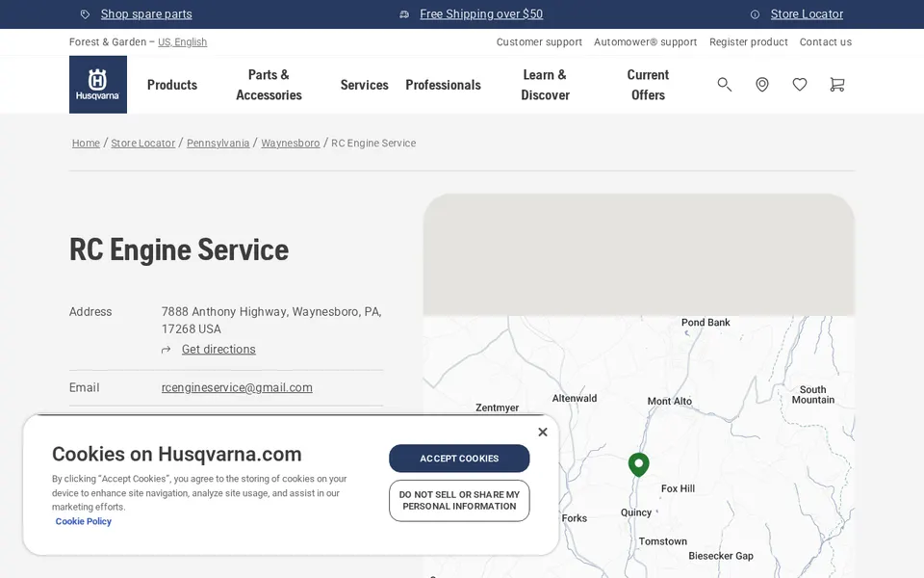This screenshot has width=924, height=578.
Task: Open the shopping cart icon
Action: coord(836,85)
